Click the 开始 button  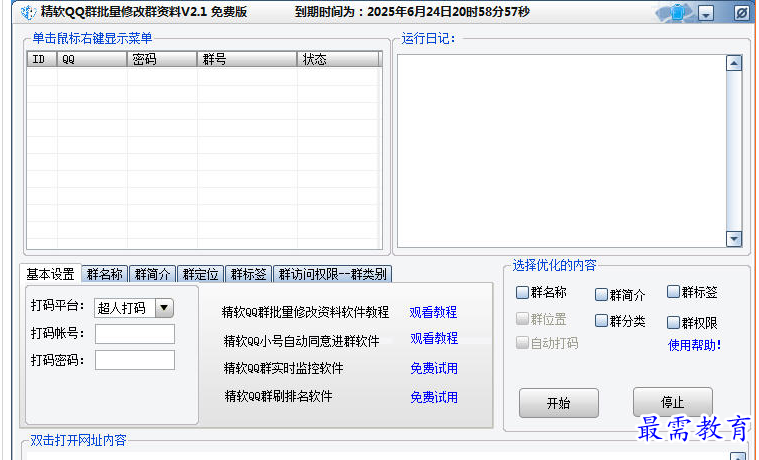coord(559,403)
